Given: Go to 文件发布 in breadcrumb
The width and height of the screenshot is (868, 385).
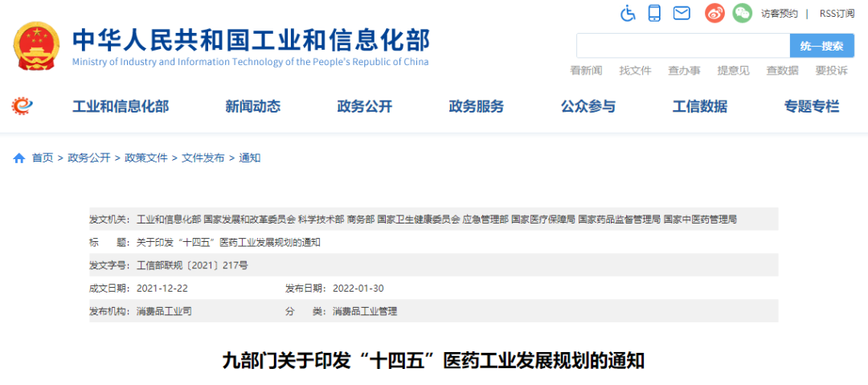Looking at the screenshot, I should [x=203, y=158].
